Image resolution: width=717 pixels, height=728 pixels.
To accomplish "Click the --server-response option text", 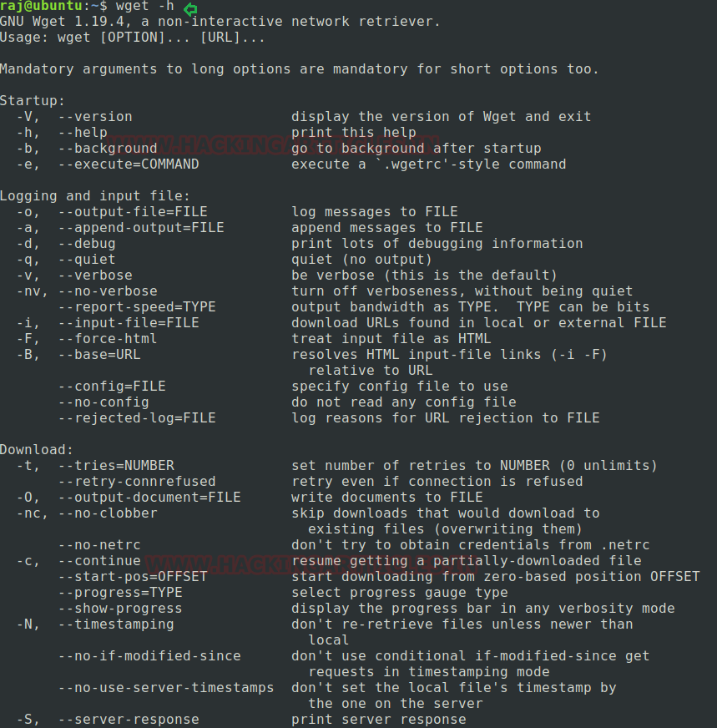I will pyautogui.click(x=128, y=719).
